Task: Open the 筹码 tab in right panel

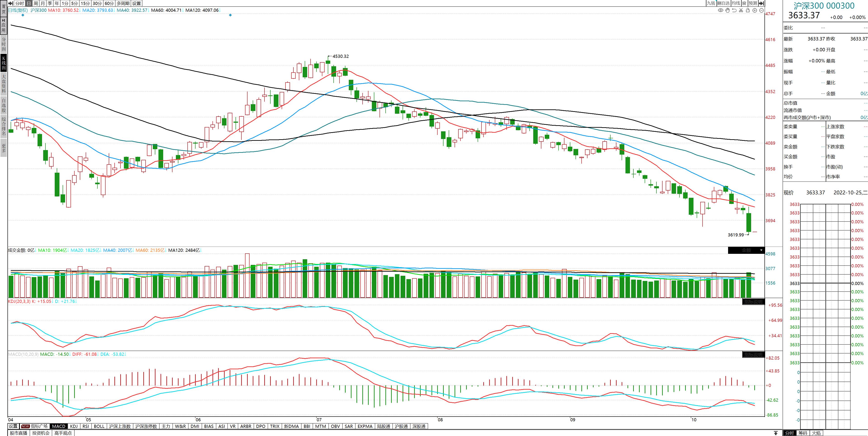Action: click(803, 433)
